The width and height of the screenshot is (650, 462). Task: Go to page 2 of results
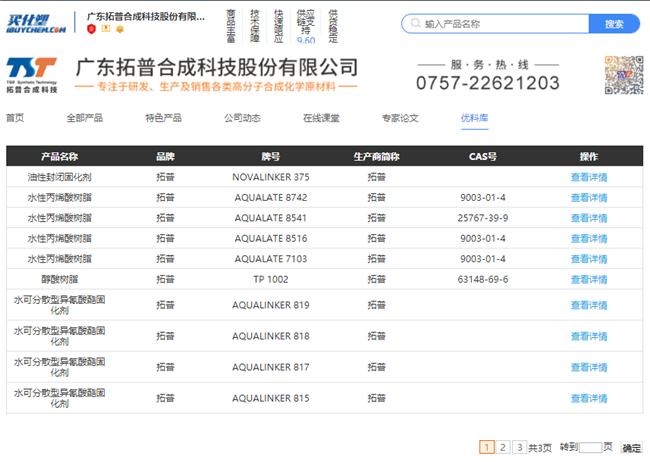click(503, 447)
